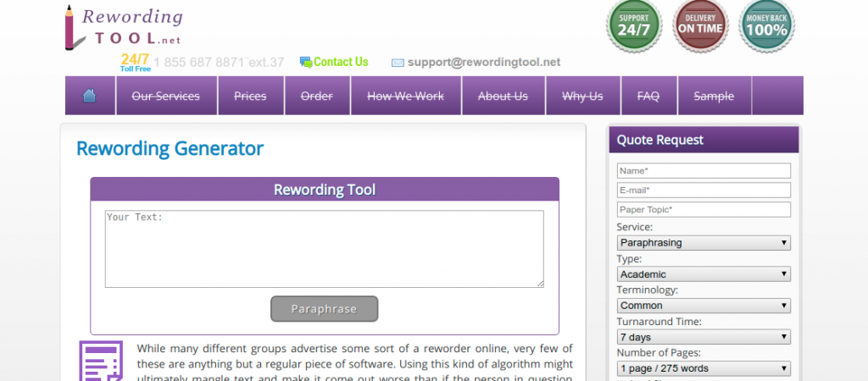This screenshot has width=868, height=381.
Task: Click the E-mail field in Quote Request
Action: tap(704, 190)
